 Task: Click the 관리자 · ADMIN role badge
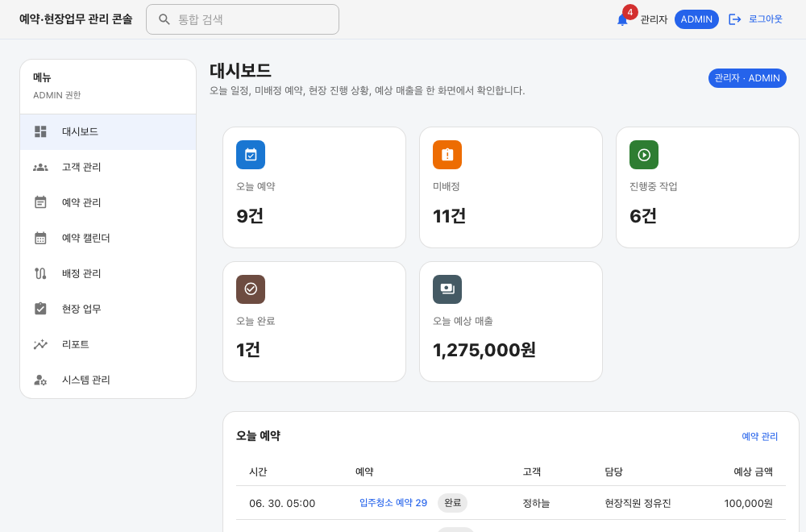[x=747, y=78]
